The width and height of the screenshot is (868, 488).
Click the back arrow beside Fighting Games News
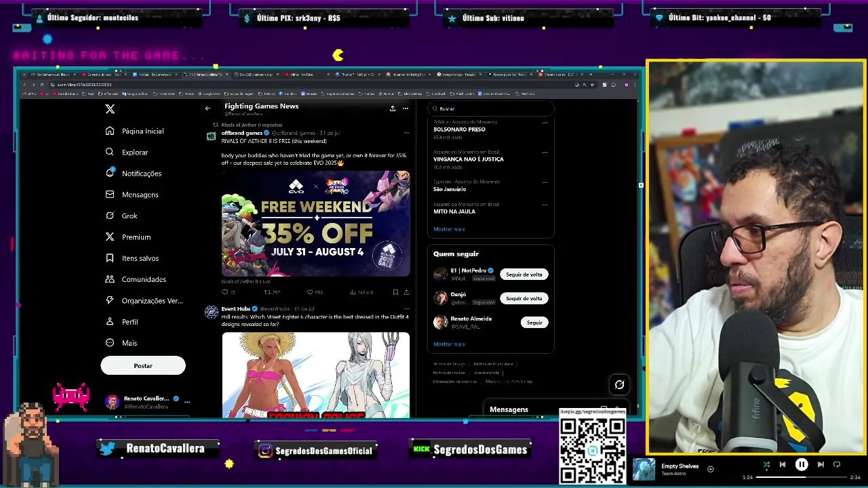click(208, 108)
